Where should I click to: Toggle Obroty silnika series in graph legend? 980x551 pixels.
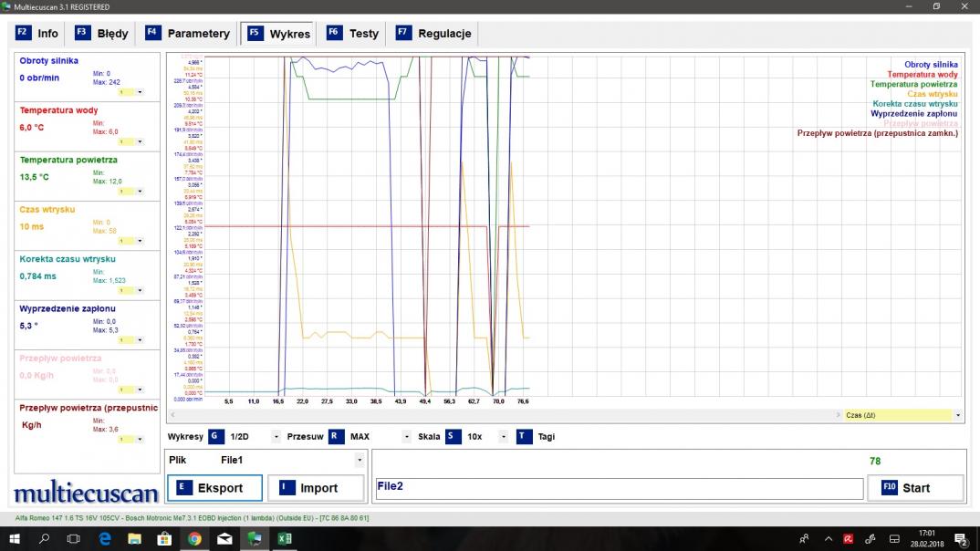[x=931, y=65]
